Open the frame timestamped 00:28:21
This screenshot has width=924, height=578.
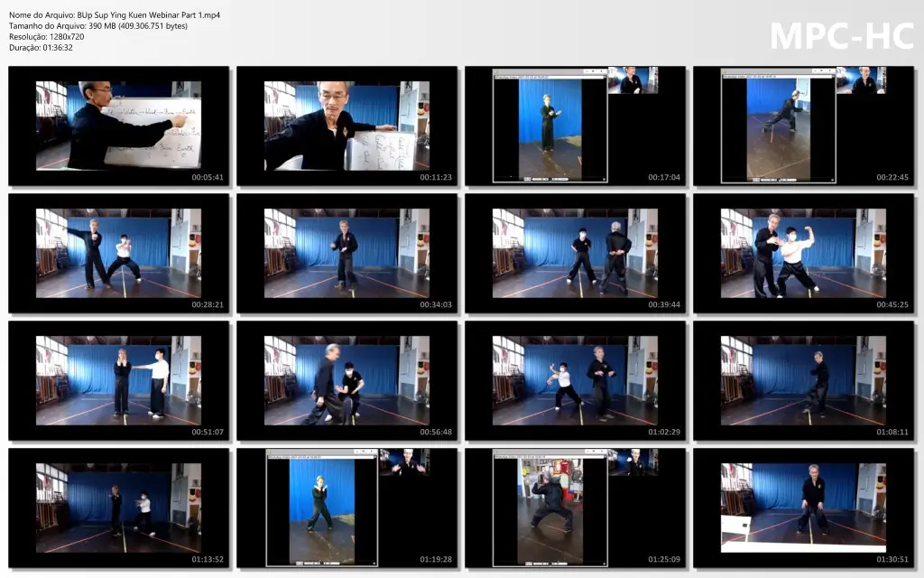[118, 253]
